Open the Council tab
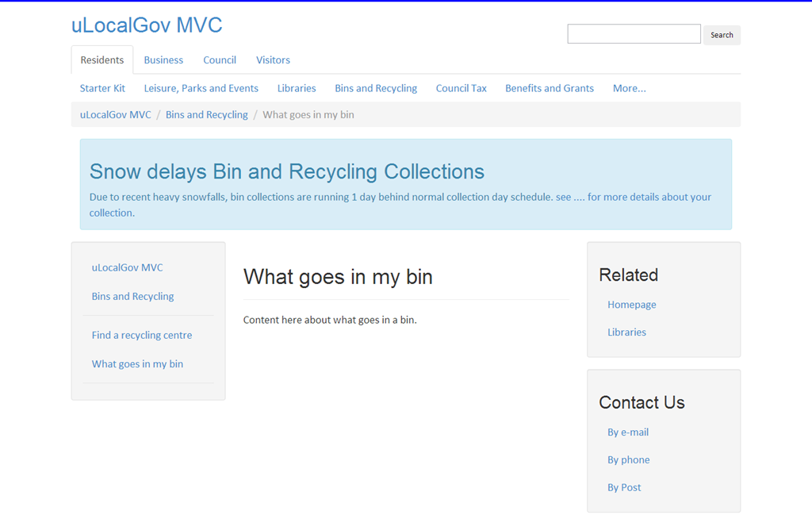Screen dimensions: 812x515 [x=220, y=60]
